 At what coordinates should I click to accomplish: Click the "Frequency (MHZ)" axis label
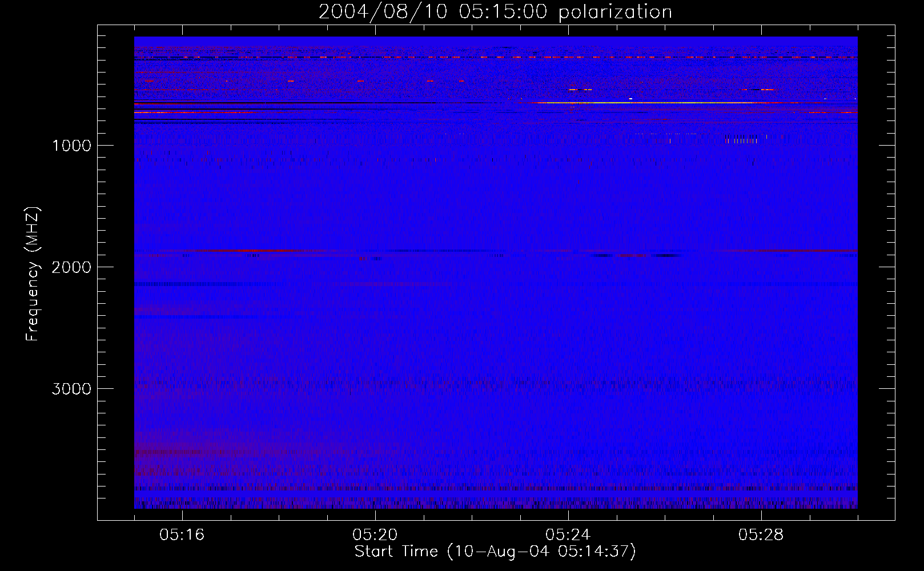click(33, 274)
